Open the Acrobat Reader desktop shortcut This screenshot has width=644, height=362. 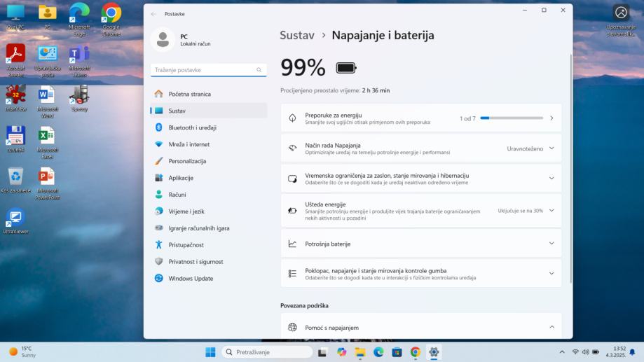pyautogui.click(x=15, y=60)
